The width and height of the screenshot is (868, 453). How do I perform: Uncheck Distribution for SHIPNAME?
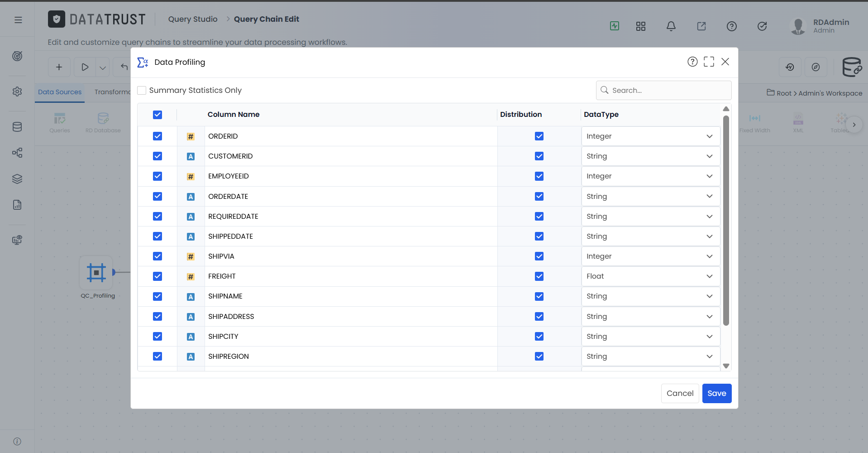click(x=539, y=296)
